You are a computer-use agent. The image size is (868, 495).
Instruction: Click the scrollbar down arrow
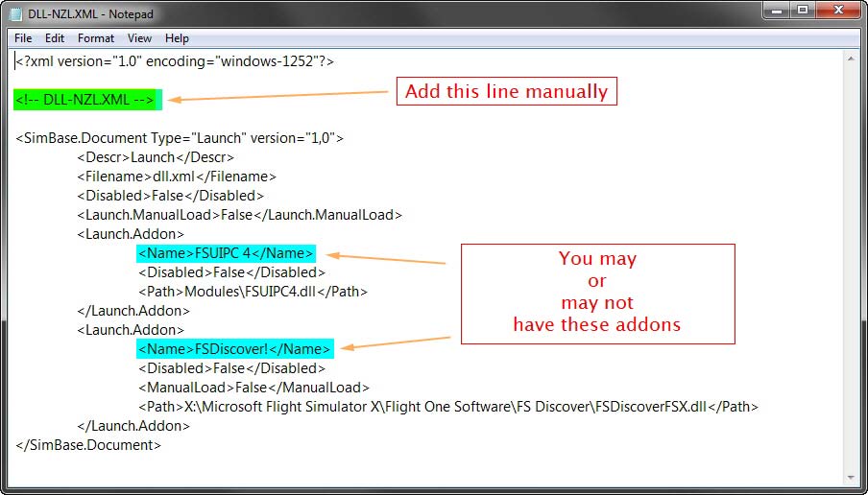tap(850, 477)
